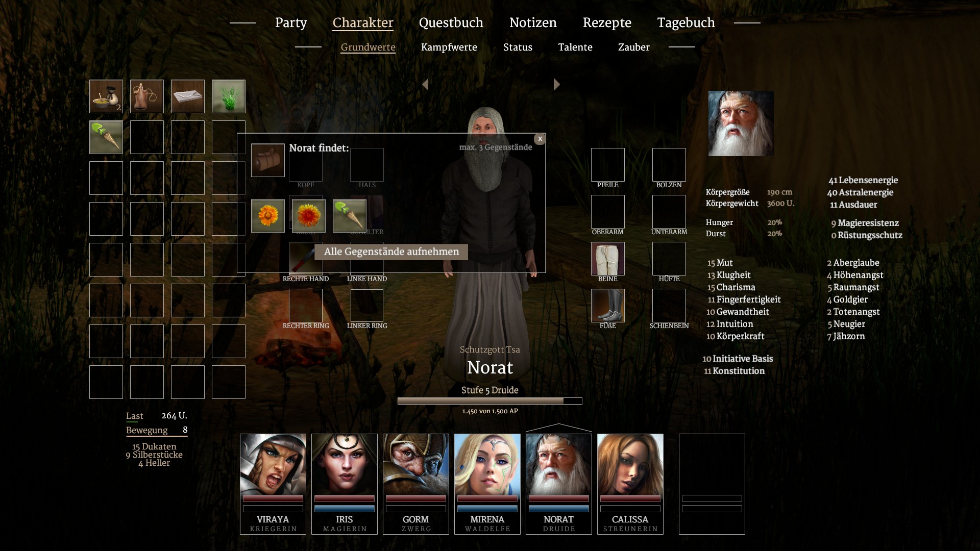Switch to Zauber sub-tab
This screenshot has height=551, width=980.
[x=634, y=47]
